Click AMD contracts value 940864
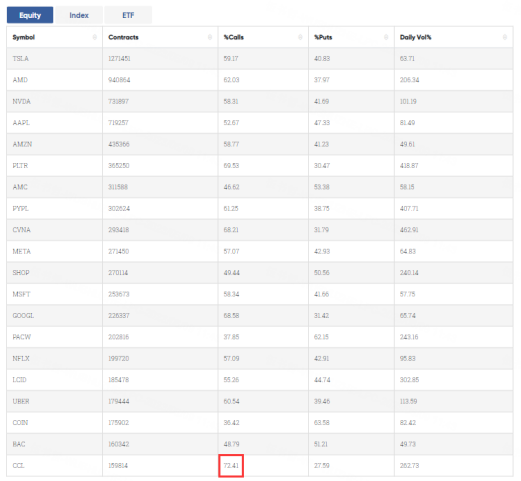The image size is (521, 481). [119, 80]
